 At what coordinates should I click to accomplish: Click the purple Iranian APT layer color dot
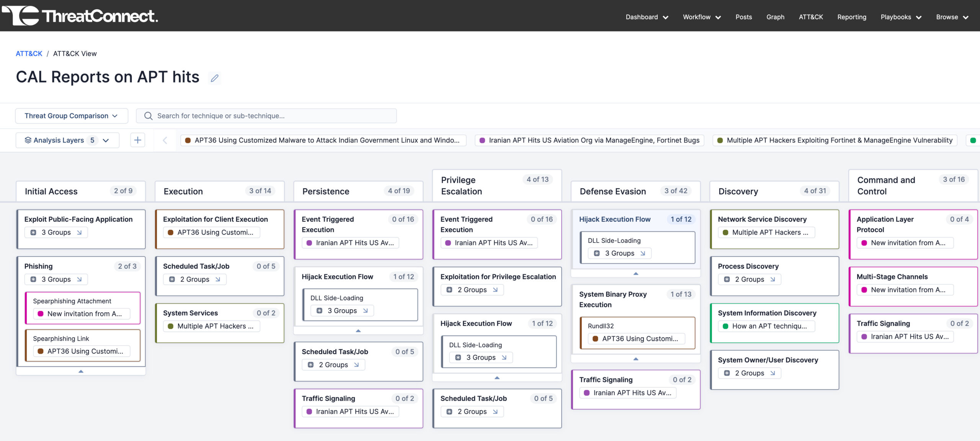(x=482, y=140)
